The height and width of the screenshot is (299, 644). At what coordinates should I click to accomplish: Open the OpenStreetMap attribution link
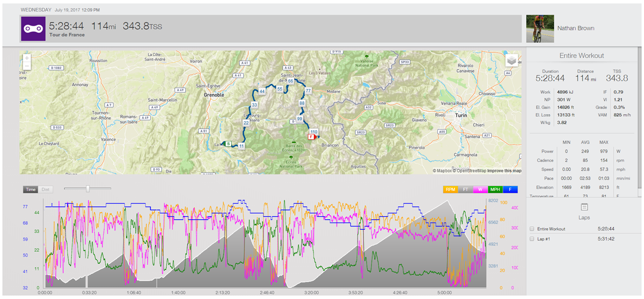[x=470, y=171]
